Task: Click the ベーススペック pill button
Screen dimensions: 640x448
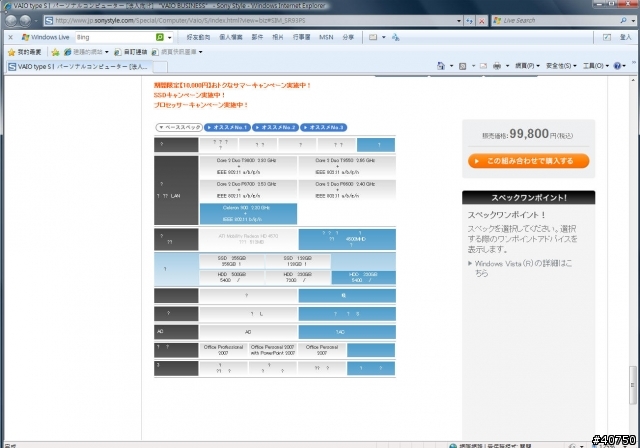Action: pyautogui.click(x=179, y=127)
